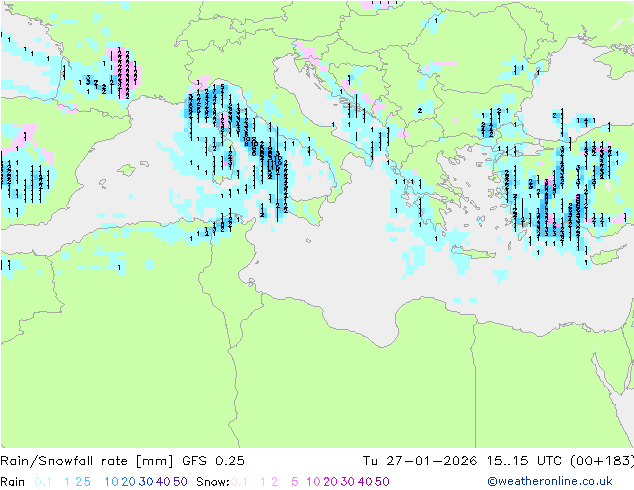Pick the Snow legend 40 value
The image size is (634, 490).
click(x=365, y=482)
